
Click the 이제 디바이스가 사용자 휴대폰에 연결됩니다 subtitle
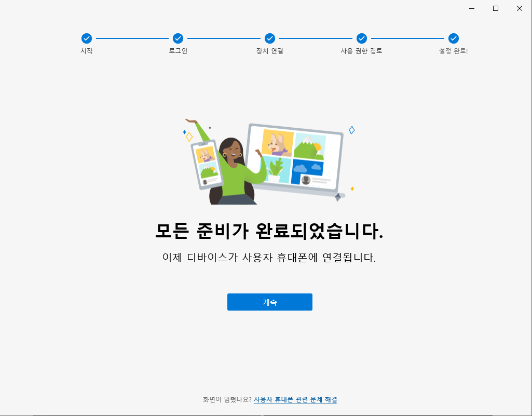pyautogui.click(x=269, y=258)
